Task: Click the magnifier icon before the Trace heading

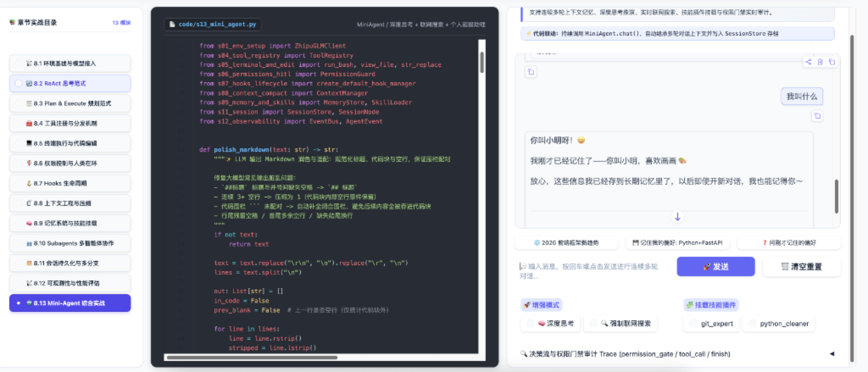Action: [x=524, y=354]
